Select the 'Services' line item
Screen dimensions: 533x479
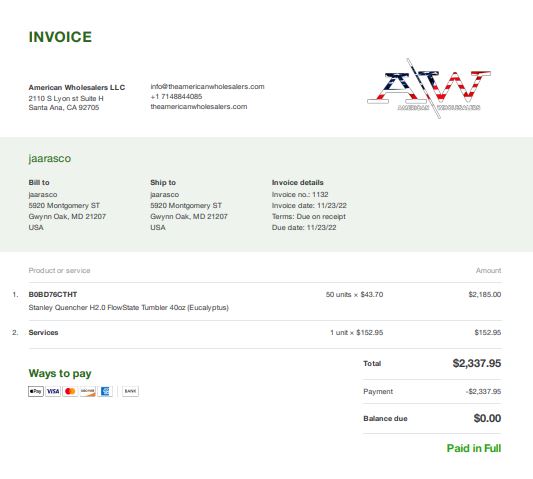coord(44,332)
